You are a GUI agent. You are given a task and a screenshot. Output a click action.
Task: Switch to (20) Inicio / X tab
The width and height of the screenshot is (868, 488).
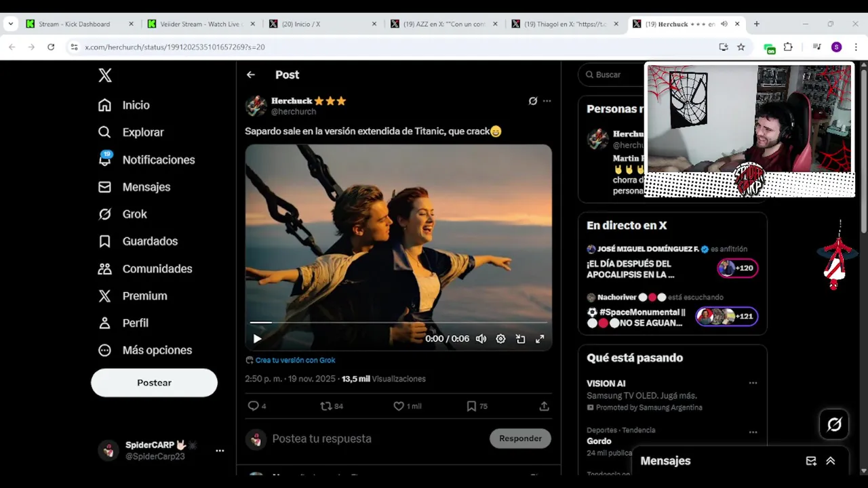[322, 24]
